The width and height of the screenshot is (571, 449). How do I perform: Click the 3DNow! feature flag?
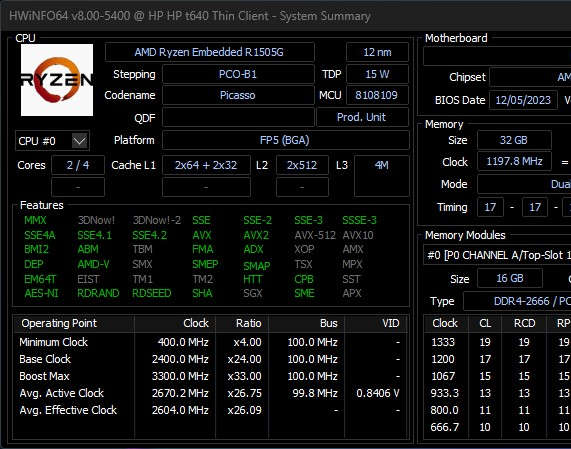[x=96, y=220]
